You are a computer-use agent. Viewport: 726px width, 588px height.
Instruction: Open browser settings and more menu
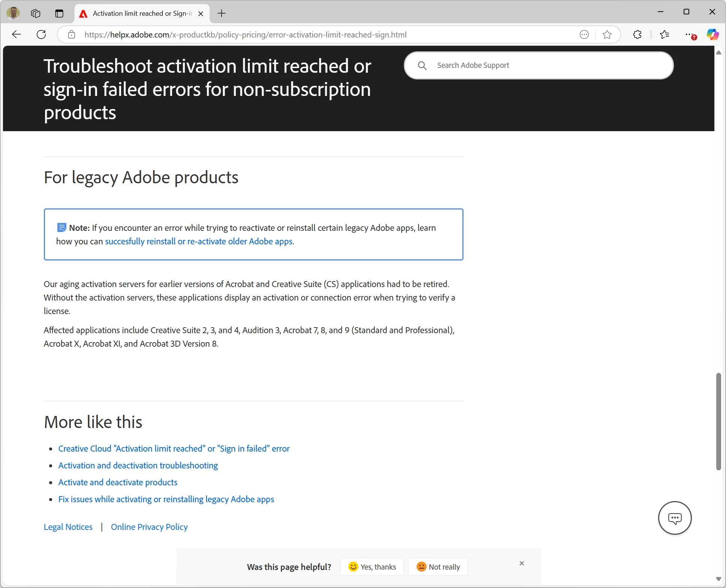(x=689, y=34)
